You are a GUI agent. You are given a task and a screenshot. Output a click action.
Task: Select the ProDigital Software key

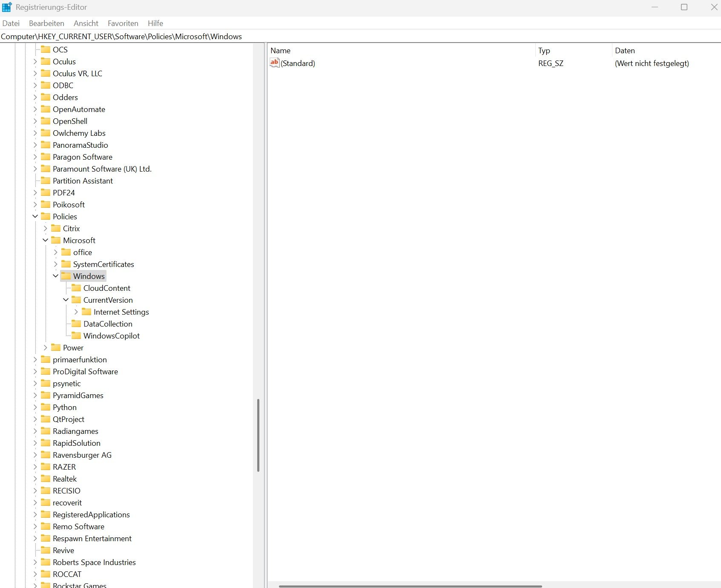(x=85, y=371)
